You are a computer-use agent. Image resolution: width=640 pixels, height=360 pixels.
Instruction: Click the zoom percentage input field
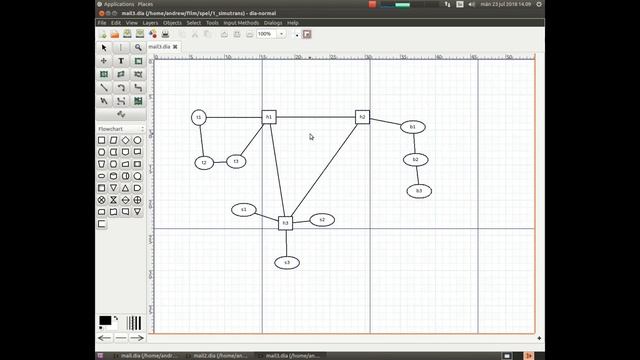point(267,34)
